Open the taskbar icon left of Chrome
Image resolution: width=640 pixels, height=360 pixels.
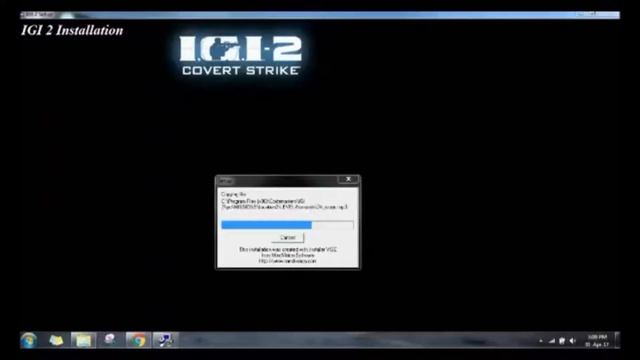click(x=110, y=340)
